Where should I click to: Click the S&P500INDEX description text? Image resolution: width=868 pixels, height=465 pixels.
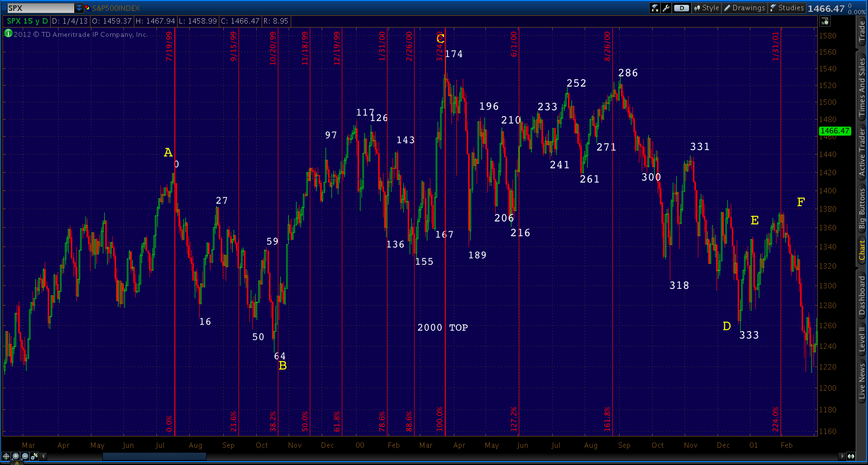116,8
